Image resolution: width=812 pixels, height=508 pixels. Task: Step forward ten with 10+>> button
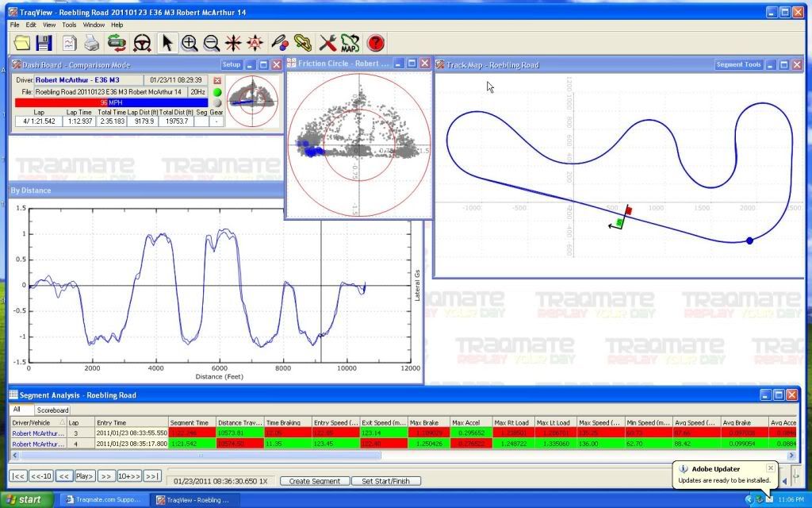pyautogui.click(x=129, y=476)
